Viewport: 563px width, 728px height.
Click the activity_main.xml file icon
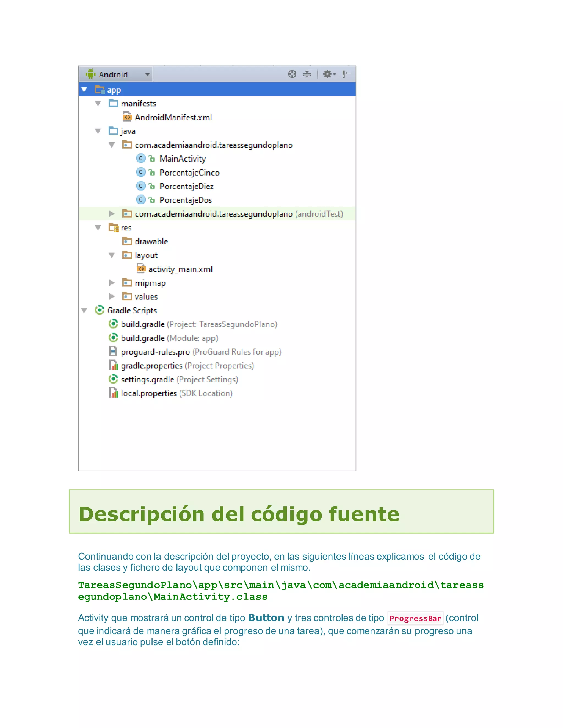pos(141,268)
